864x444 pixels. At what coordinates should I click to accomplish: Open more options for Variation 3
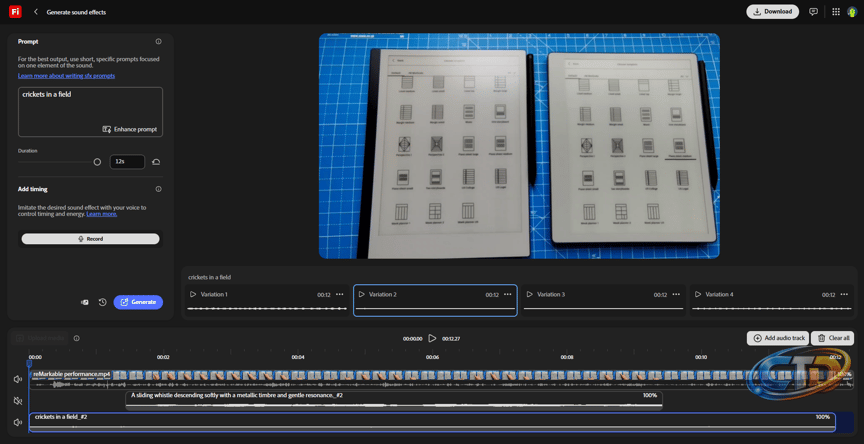pyautogui.click(x=676, y=294)
